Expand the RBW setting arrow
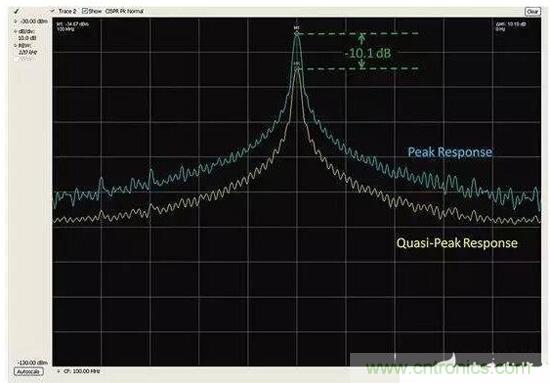The height and width of the screenshot is (383, 550). click(x=16, y=46)
